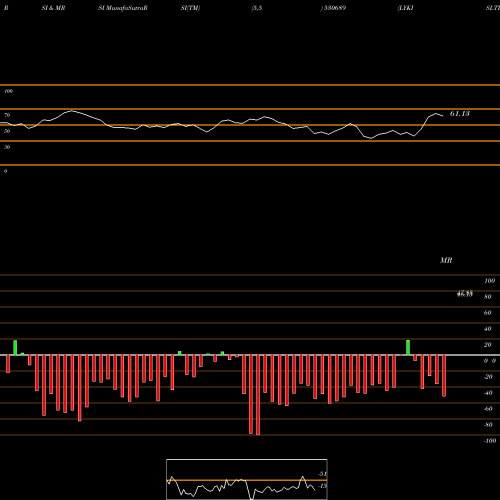Click the MR axis label -60
Screen dimensions: 500x500
tap(488, 409)
